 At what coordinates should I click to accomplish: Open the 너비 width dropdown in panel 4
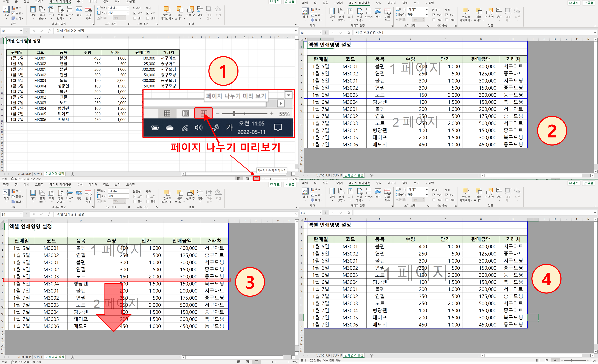click(427, 190)
